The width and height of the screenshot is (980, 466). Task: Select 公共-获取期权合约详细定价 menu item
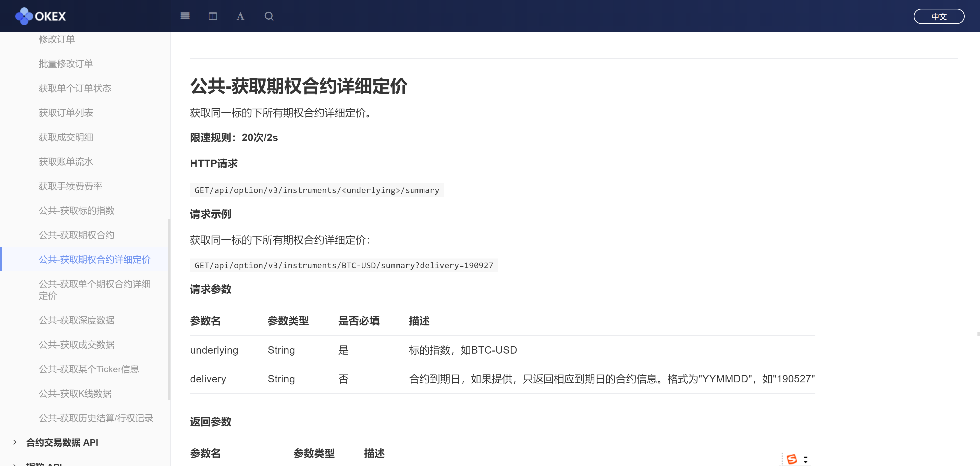pyautogui.click(x=94, y=260)
